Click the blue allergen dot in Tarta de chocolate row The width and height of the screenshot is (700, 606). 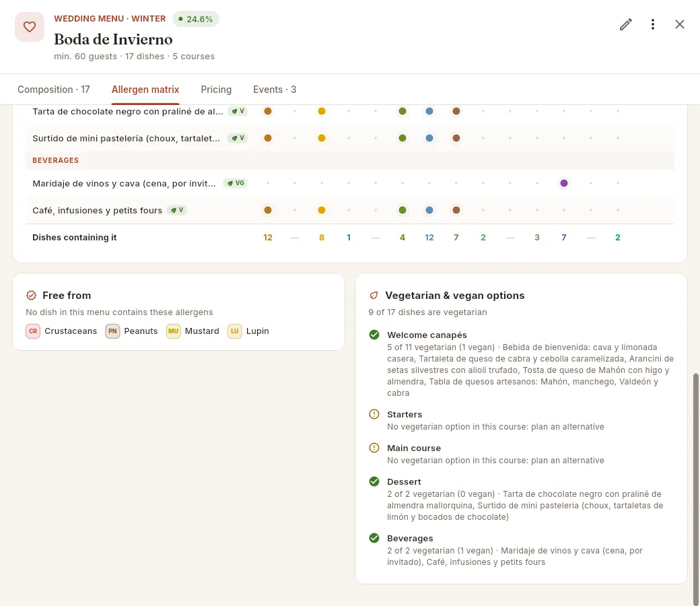coord(429,111)
